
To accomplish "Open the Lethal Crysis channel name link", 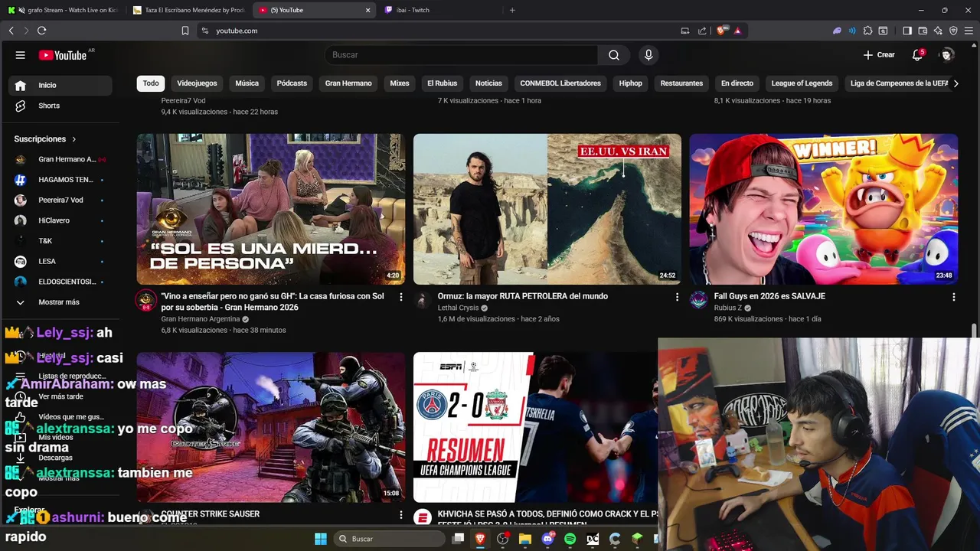I will point(458,308).
